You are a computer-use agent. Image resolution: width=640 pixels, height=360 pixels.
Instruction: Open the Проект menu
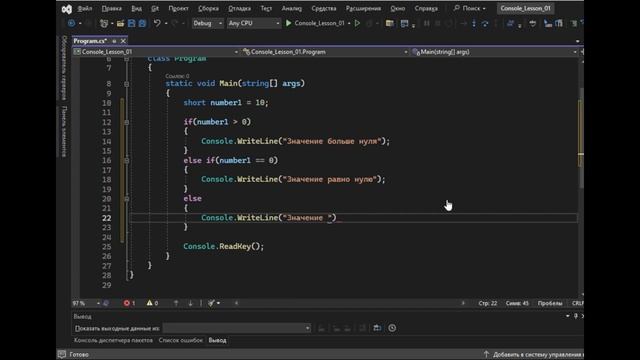[178, 8]
